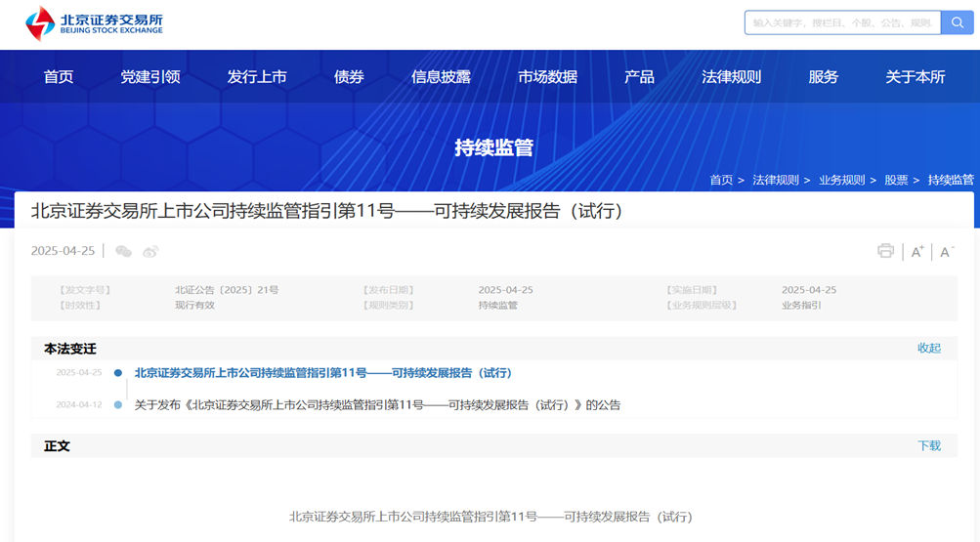Image resolution: width=980 pixels, height=542 pixels.
Task: Open the 市场数据 navigation menu
Action: pyautogui.click(x=547, y=77)
